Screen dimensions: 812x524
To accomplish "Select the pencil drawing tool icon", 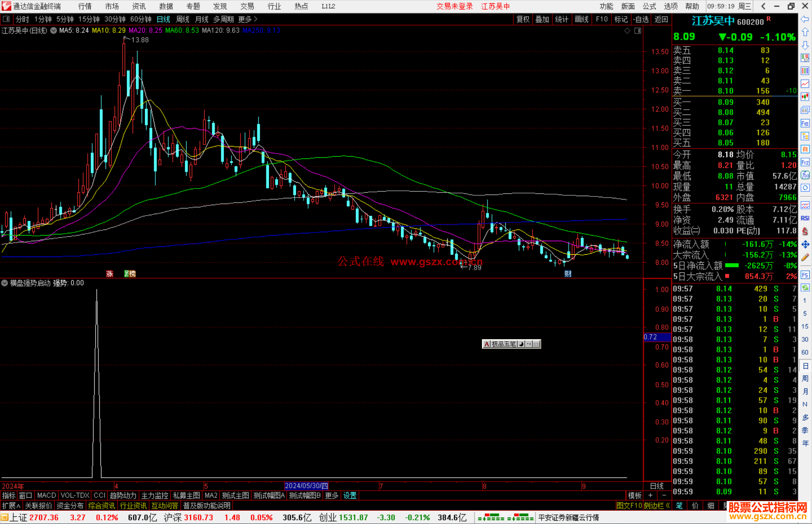I will pyautogui.click(x=805, y=257).
